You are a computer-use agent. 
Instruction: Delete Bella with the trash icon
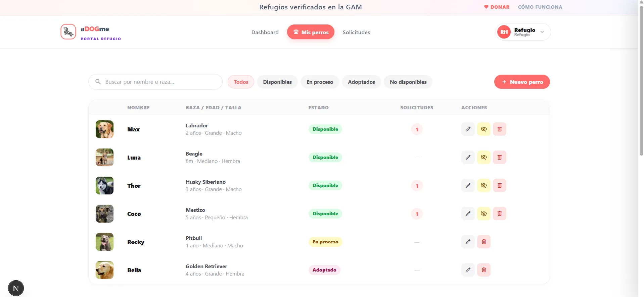coord(484,270)
